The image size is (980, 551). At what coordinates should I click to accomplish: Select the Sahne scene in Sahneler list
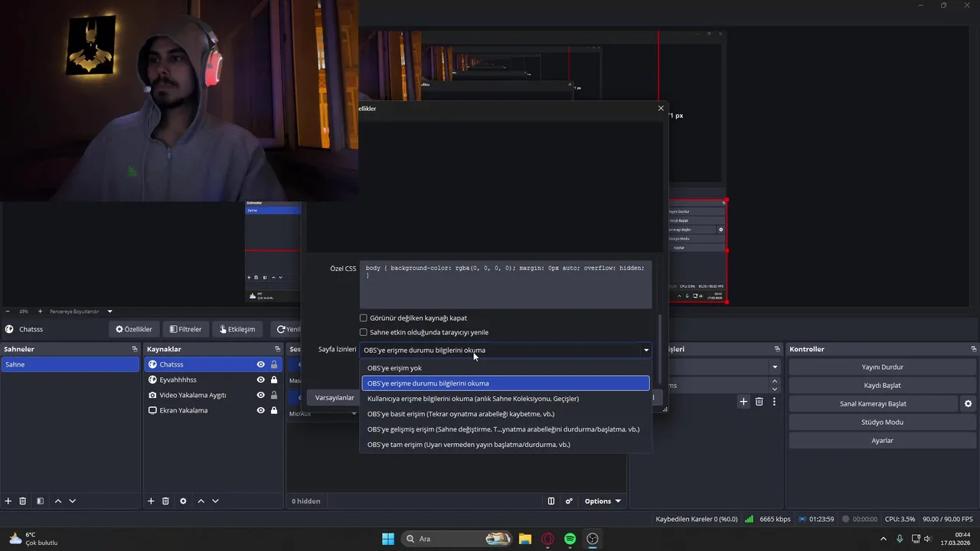tap(70, 365)
